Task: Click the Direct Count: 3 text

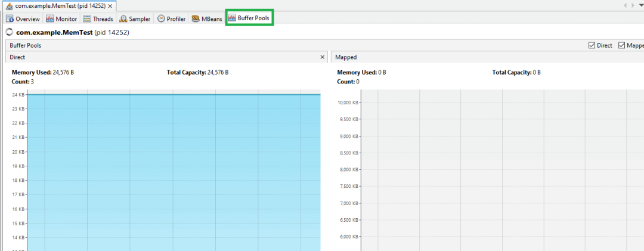Action: coord(23,82)
